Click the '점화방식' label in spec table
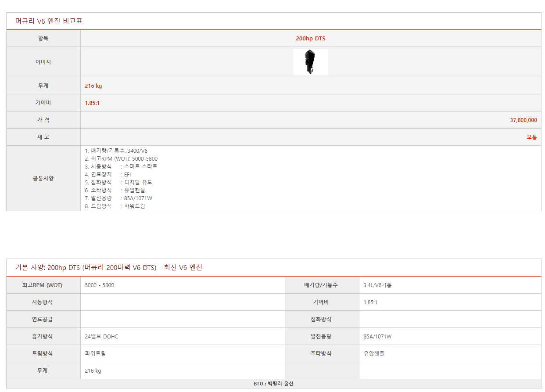This screenshot has width=545, height=392. point(322,319)
